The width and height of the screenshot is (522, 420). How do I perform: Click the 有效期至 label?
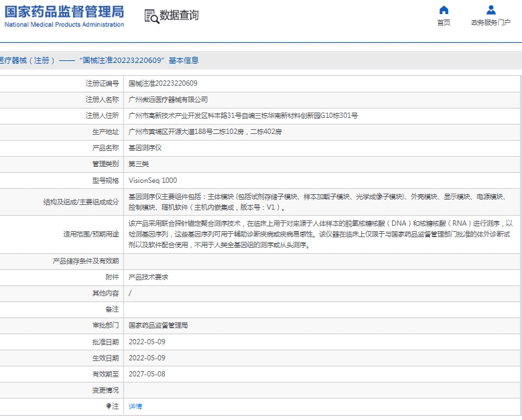(105, 374)
